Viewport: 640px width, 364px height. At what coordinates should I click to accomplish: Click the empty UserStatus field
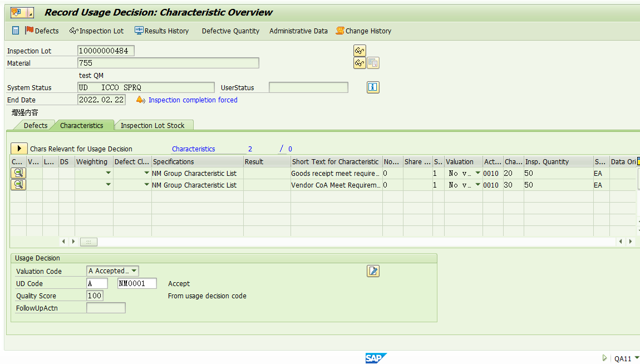pyautogui.click(x=308, y=87)
